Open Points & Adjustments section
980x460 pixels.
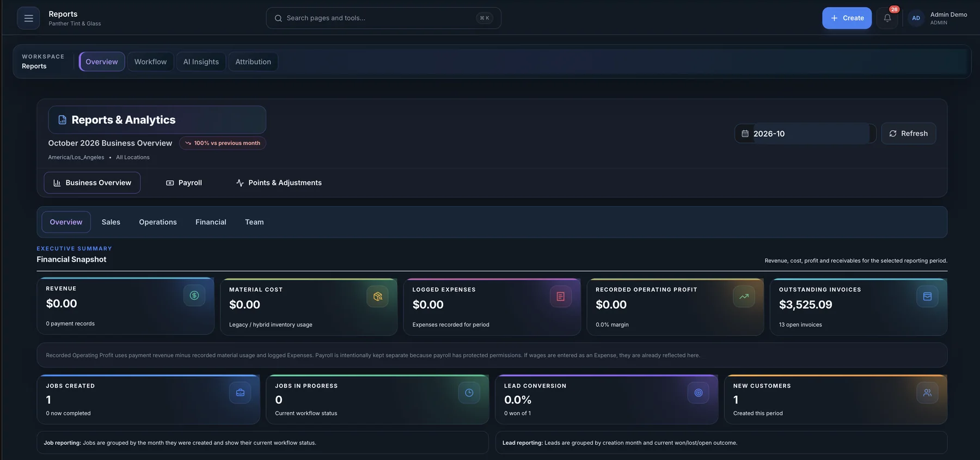coord(279,183)
